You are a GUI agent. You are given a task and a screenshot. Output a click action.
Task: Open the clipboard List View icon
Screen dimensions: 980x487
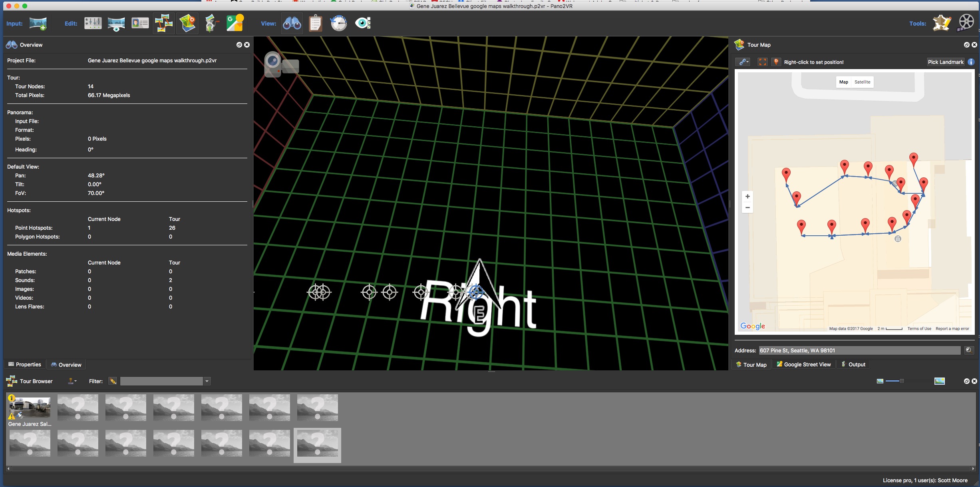click(315, 23)
